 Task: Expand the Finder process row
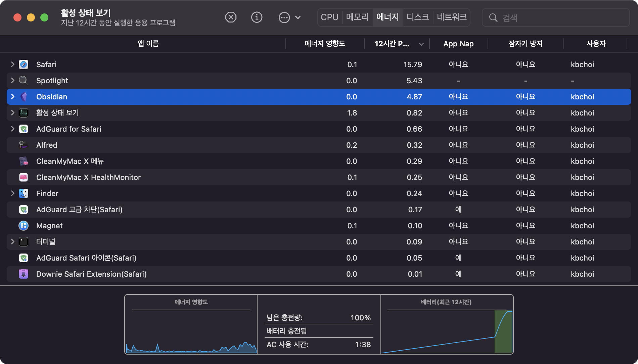point(12,193)
